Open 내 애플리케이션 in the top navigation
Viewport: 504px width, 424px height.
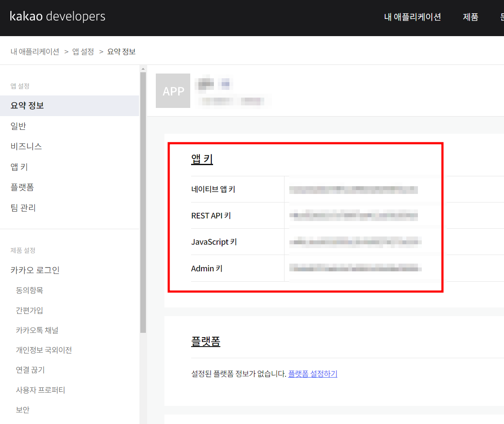point(412,17)
